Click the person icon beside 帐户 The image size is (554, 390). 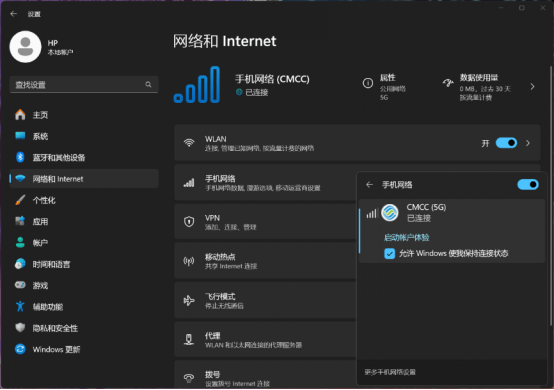(20, 243)
